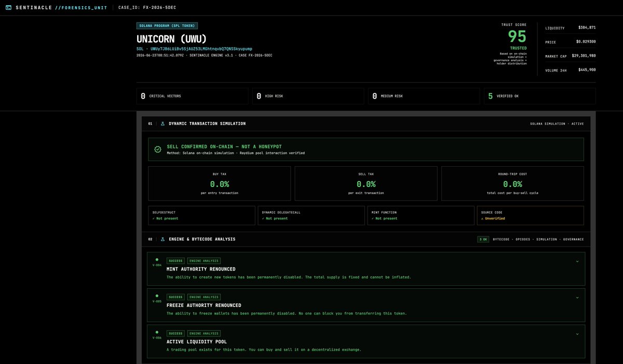Viewport: 623px width, 364px height.
Task: Click SUCCESS tag on Active Liquidity Pool
Action: pos(175,333)
